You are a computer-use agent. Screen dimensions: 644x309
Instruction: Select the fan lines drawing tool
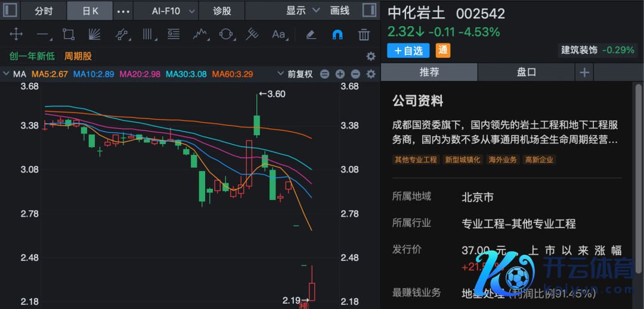point(95,35)
